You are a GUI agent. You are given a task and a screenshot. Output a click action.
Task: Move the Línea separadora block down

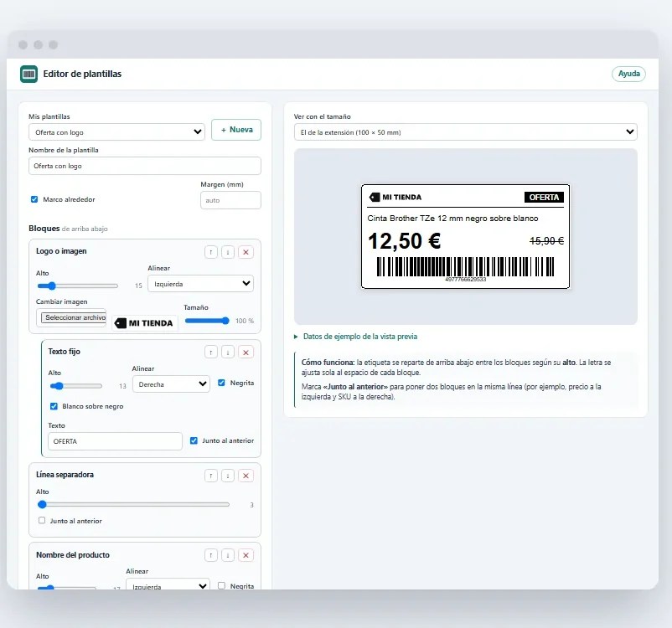pos(228,476)
